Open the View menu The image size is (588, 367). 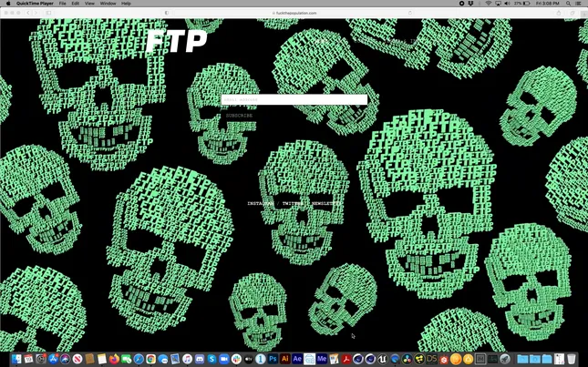tap(89, 4)
